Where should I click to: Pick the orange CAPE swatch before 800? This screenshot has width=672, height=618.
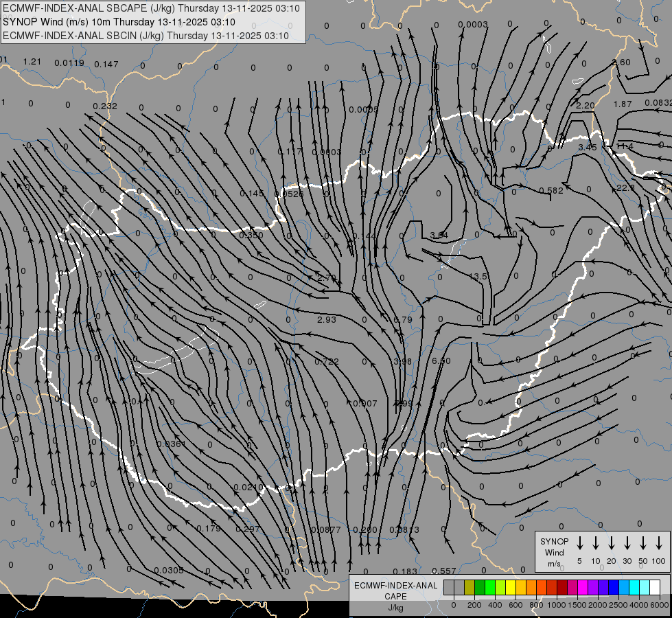pos(531,588)
